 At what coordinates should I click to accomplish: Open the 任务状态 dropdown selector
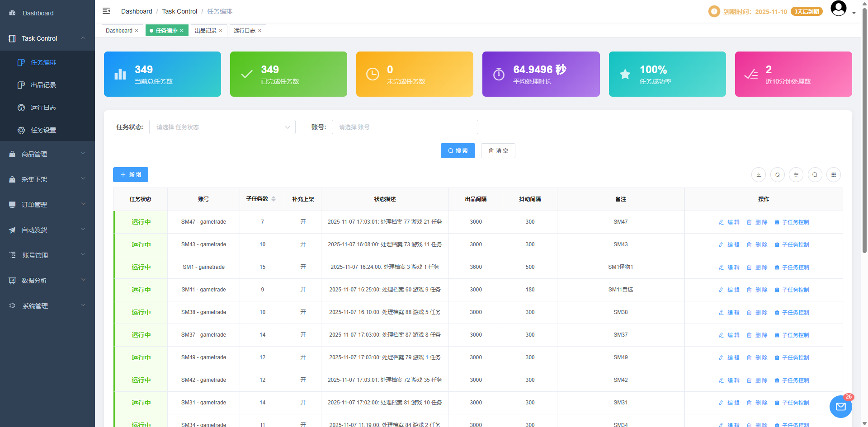coord(222,127)
